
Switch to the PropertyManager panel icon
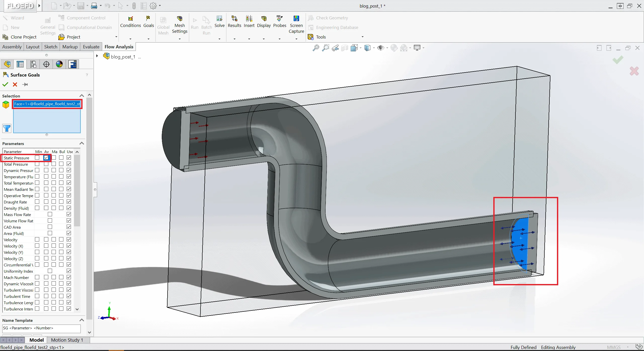tap(20, 64)
